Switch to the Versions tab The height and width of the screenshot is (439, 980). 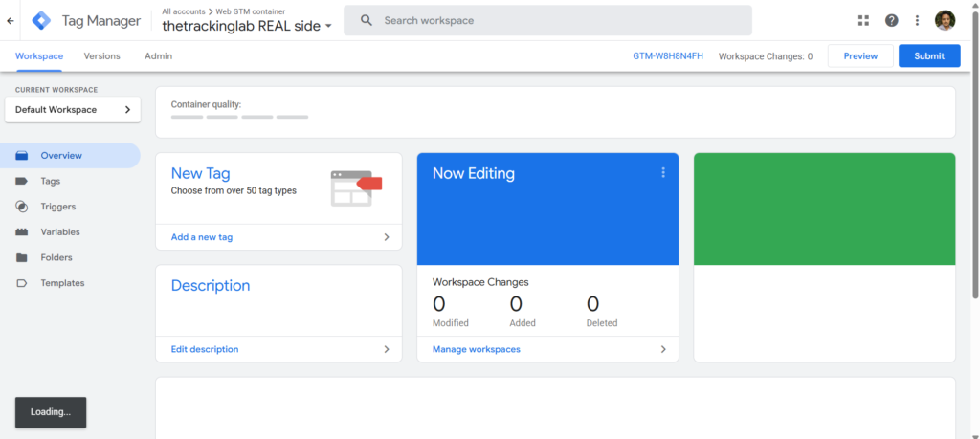tap(101, 56)
